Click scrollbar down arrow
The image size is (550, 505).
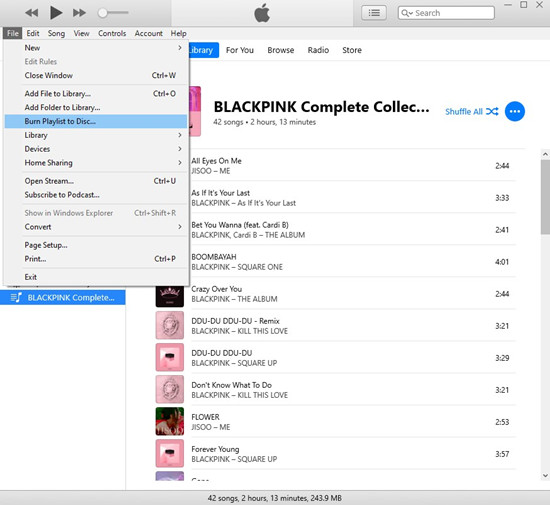pos(545,476)
